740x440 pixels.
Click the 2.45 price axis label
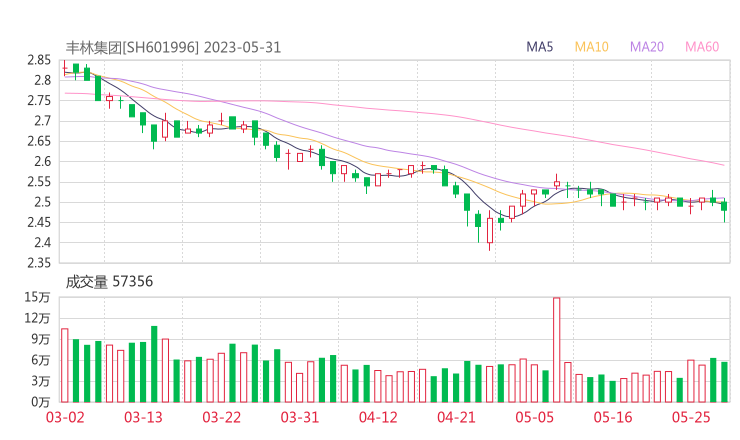click(x=39, y=222)
